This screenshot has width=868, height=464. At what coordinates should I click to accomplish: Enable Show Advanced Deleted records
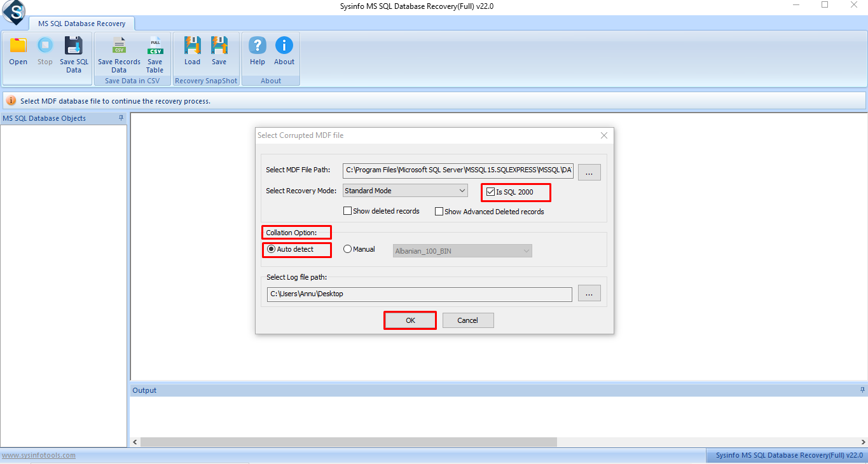[x=439, y=212]
